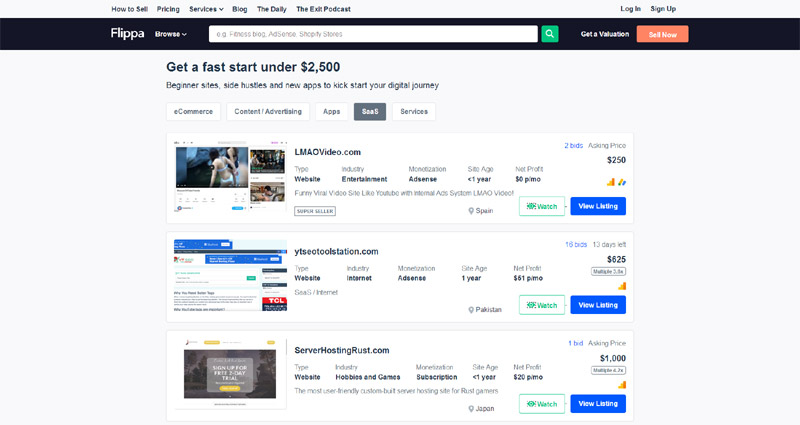Click the LMAOVideo.com listing thumbnail
Image resolution: width=800 pixels, height=425 pixels.
pos(230,176)
